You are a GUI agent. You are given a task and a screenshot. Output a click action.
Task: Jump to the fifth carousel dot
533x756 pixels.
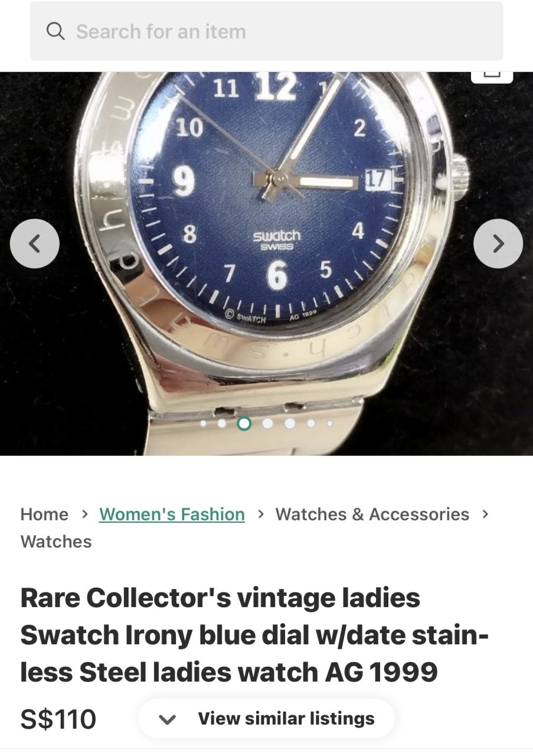[290, 423]
